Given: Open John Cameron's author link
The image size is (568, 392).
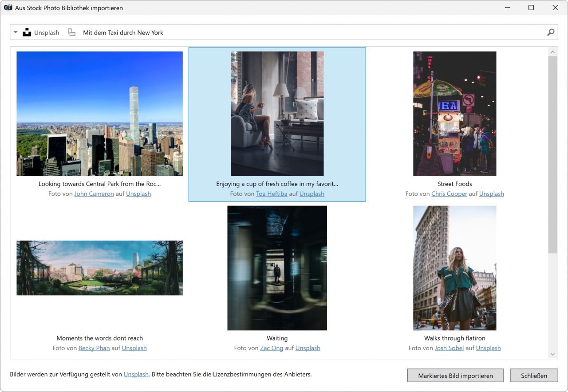Looking at the screenshot, I should coord(94,194).
